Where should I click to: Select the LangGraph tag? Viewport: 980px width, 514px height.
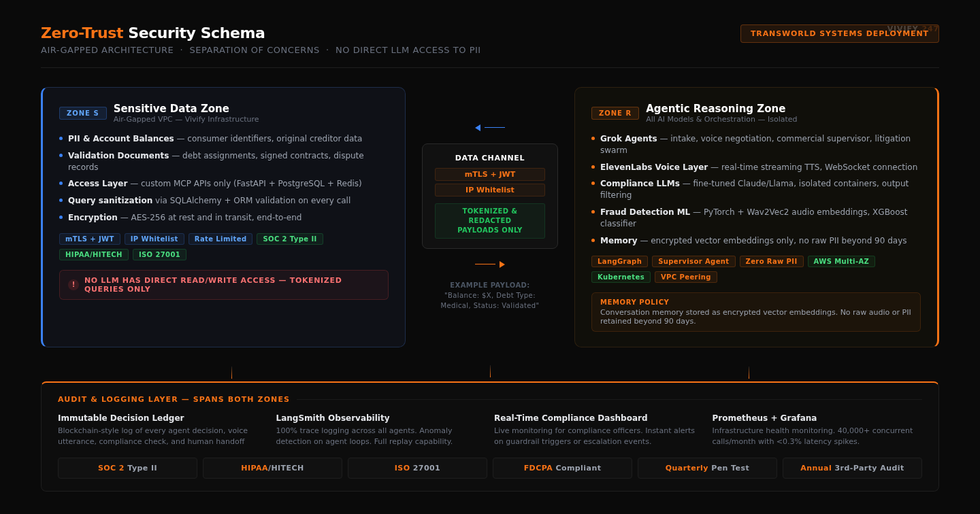pyautogui.click(x=619, y=262)
